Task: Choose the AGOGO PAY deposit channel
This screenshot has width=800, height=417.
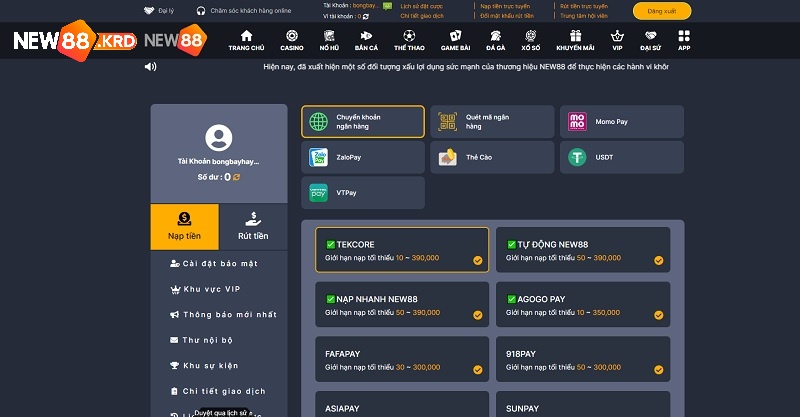Action: [583, 305]
